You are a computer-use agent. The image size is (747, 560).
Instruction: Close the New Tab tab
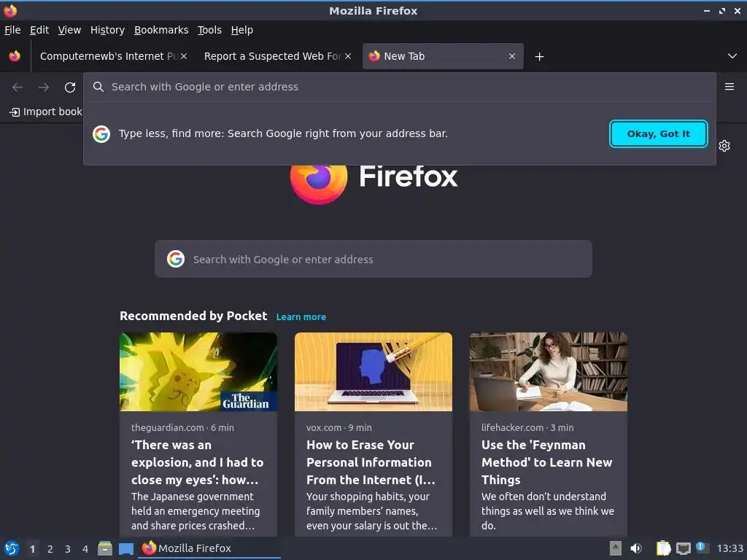512,56
